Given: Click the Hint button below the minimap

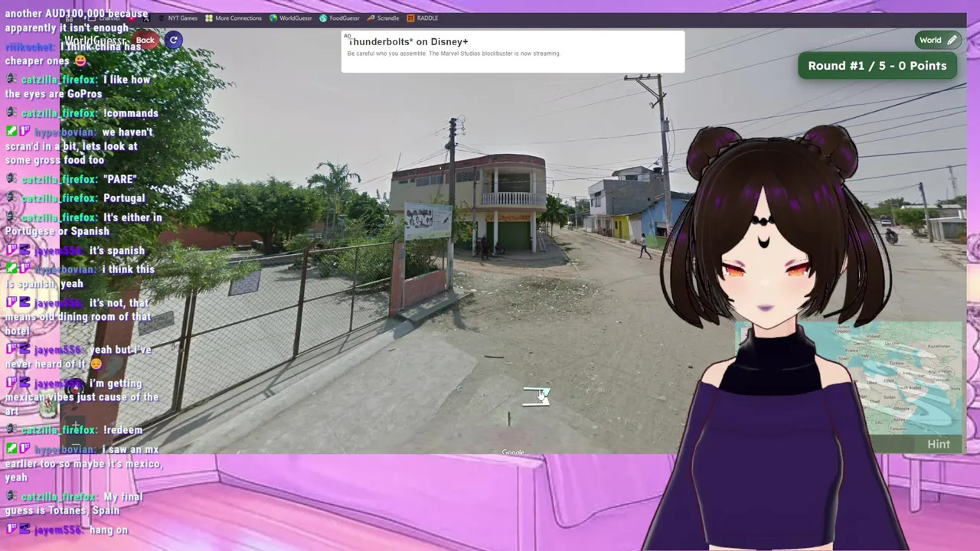Looking at the screenshot, I should click(x=939, y=444).
